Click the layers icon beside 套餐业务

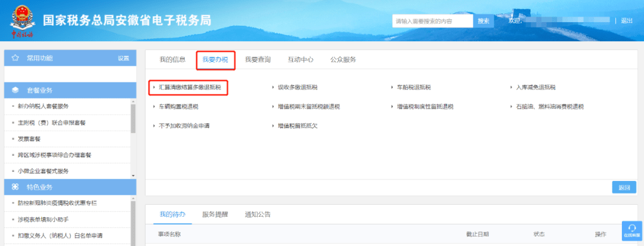coord(16,90)
